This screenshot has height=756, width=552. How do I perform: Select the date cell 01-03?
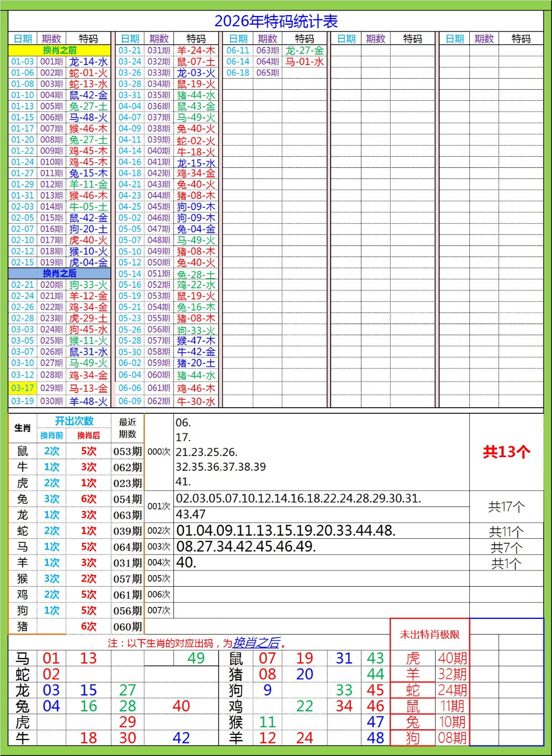[23, 61]
